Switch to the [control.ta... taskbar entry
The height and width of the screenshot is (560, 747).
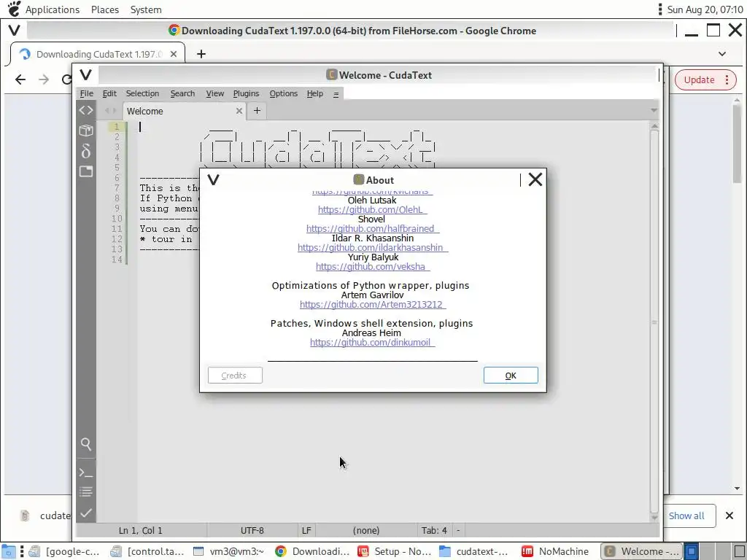(x=148, y=551)
